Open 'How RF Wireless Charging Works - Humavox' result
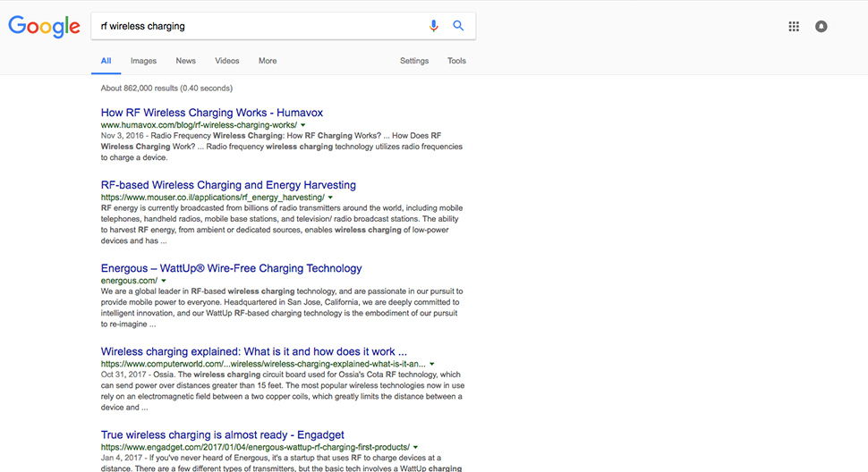 (211, 113)
